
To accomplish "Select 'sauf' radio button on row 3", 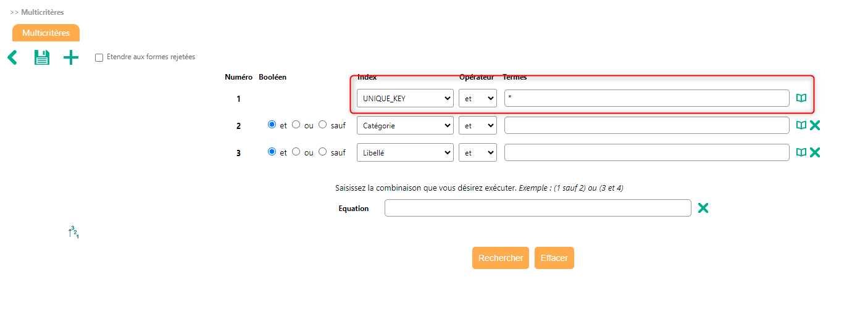I will [x=322, y=152].
